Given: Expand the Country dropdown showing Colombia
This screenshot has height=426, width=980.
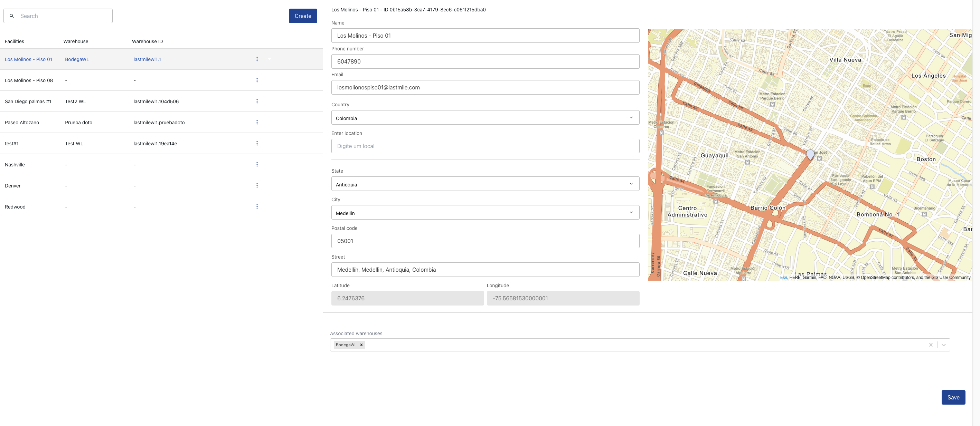Looking at the screenshot, I should click(485, 118).
